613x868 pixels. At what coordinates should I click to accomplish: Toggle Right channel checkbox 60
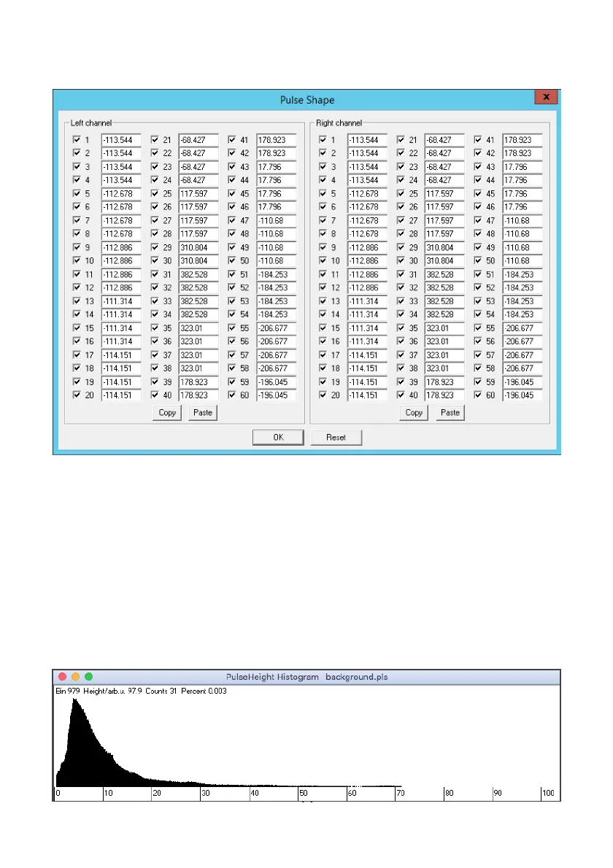click(x=477, y=395)
